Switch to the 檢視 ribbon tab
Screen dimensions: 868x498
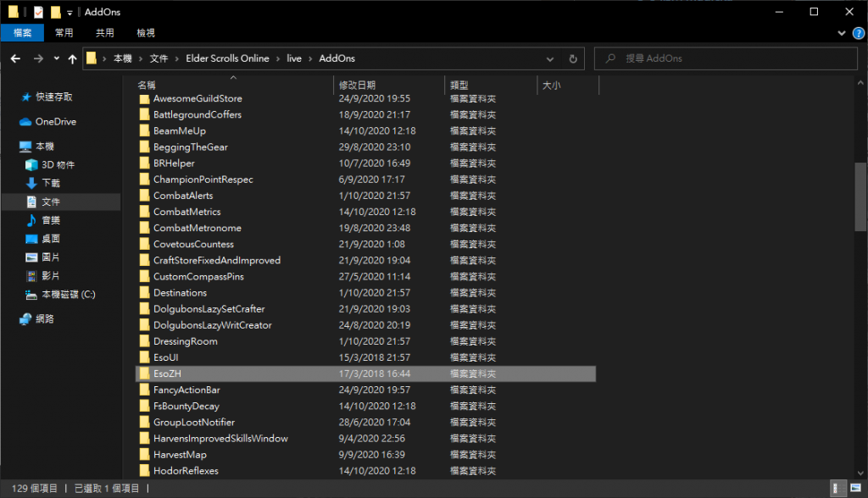(146, 33)
